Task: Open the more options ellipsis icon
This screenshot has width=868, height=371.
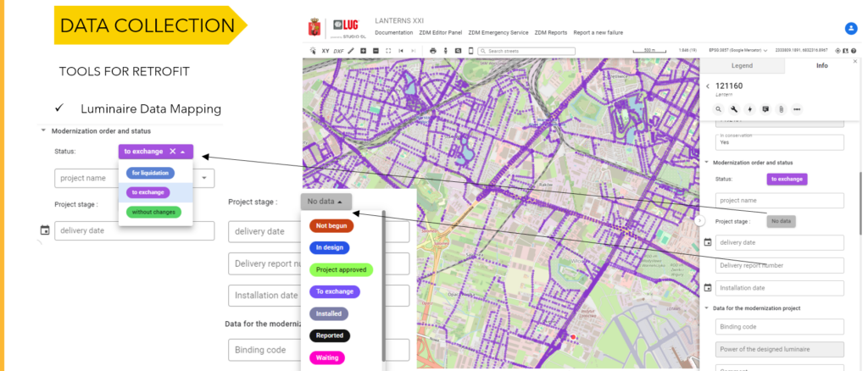Action: click(797, 109)
